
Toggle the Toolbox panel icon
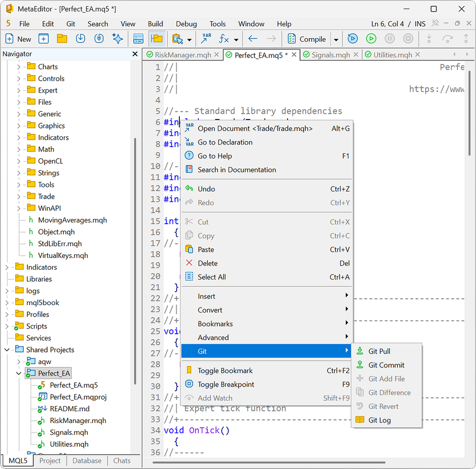[139, 39]
